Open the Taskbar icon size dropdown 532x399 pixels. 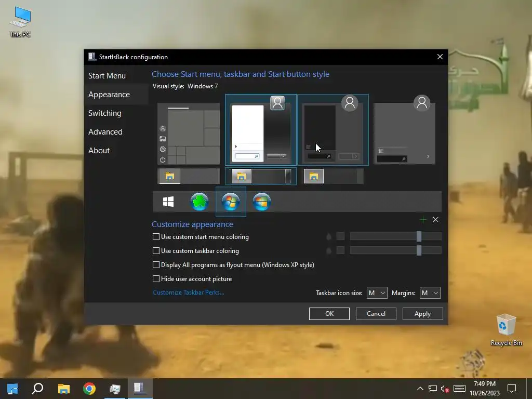point(377,293)
